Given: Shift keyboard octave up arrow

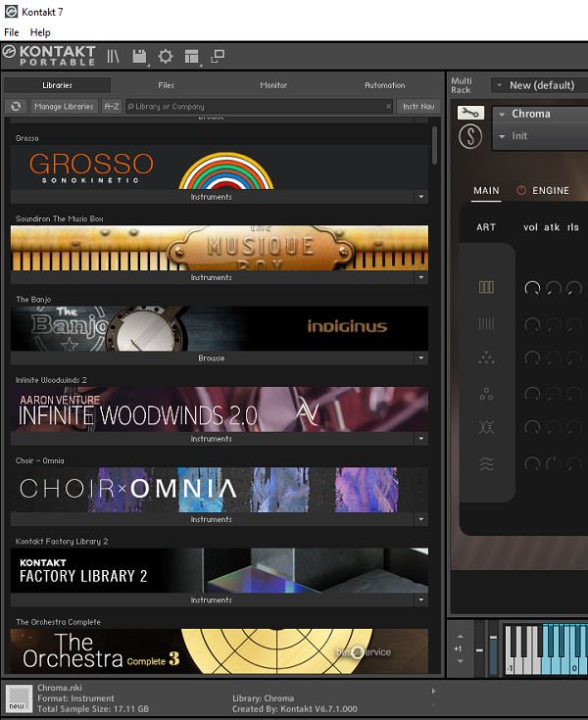Looking at the screenshot, I should [x=461, y=637].
